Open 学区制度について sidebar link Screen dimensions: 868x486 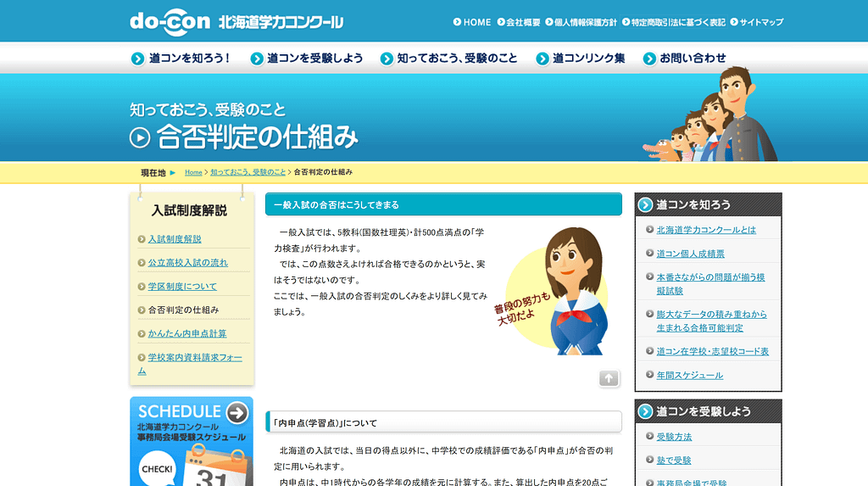pos(182,287)
